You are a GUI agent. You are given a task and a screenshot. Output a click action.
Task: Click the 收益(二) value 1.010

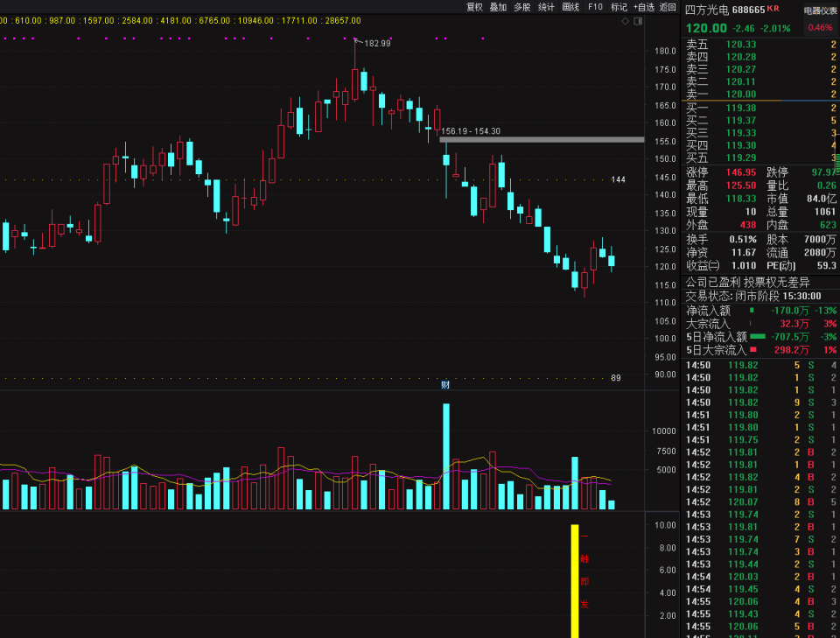(744, 265)
